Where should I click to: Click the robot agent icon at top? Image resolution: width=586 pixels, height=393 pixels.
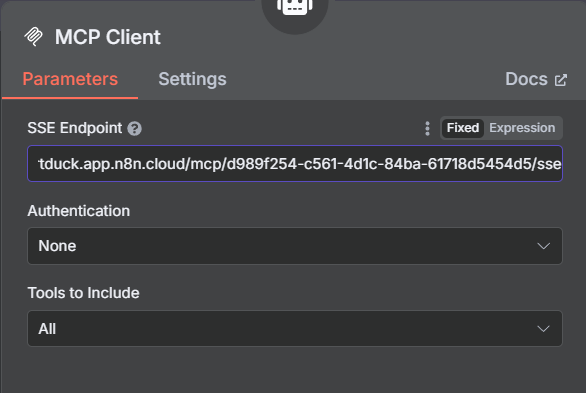pos(295,7)
